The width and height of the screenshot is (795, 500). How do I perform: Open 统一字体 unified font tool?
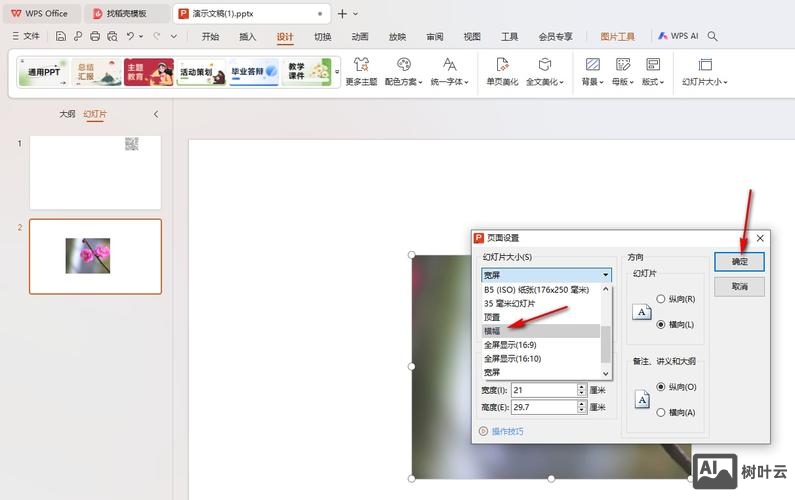click(450, 72)
